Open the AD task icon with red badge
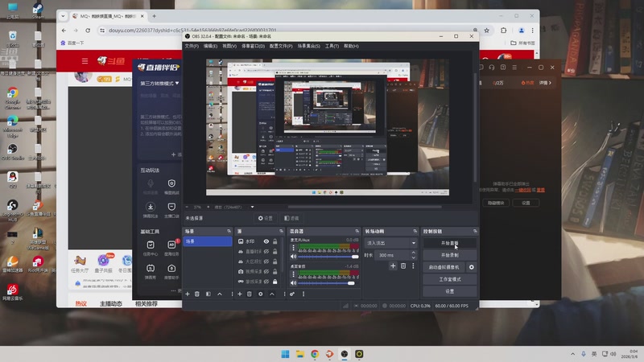 171,245
